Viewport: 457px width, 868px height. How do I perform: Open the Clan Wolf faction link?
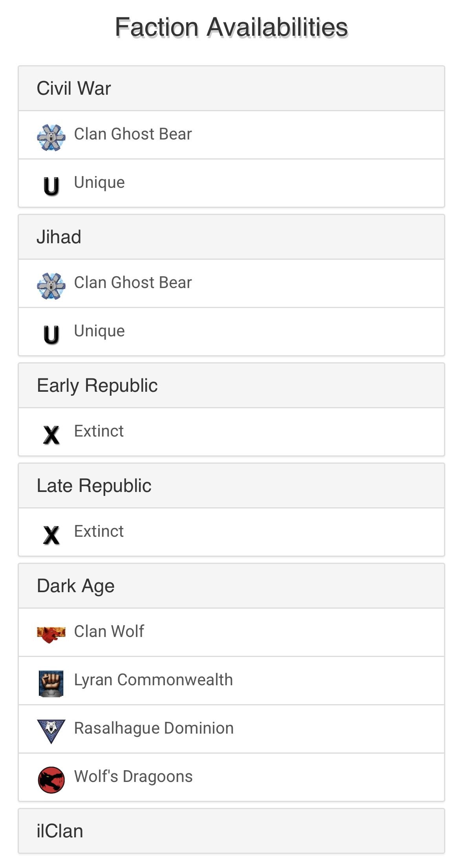(109, 631)
